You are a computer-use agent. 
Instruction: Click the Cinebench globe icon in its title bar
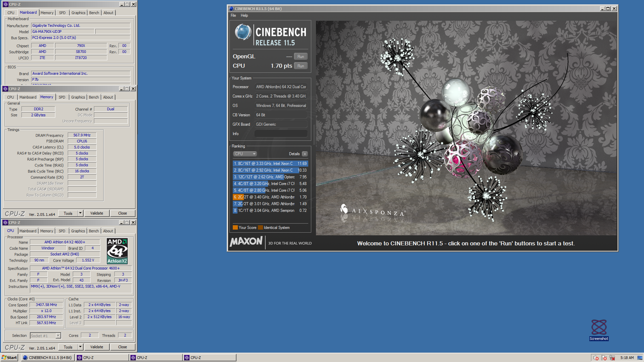click(x=231, y=9)
